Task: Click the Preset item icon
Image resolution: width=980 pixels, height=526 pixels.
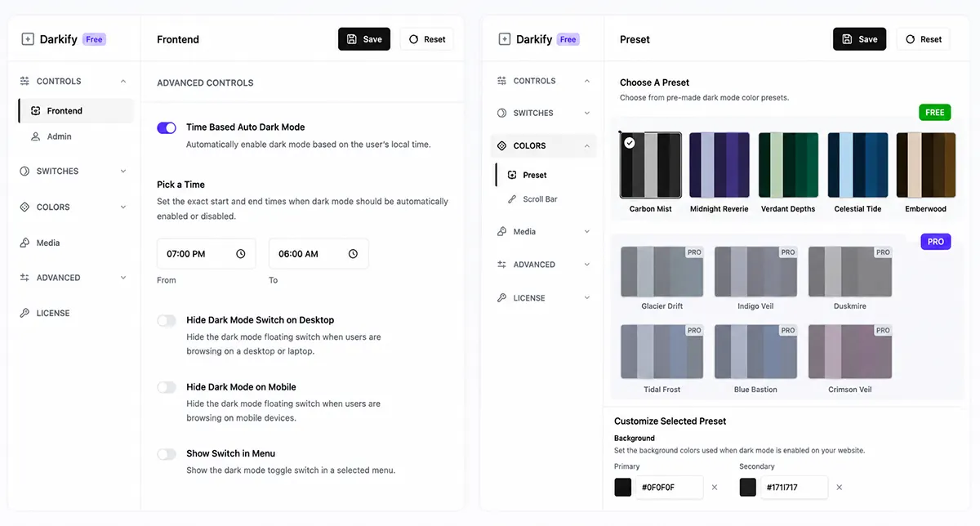Action: 512,175
